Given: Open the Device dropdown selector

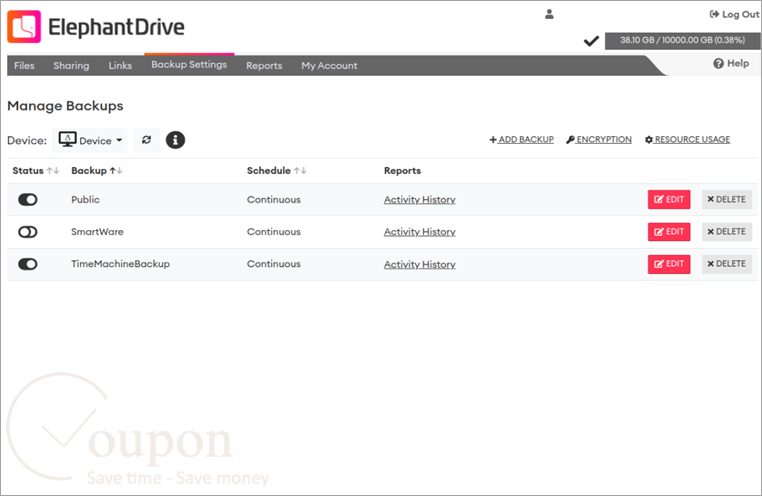Looking at the screenshot, I should 90,140.
